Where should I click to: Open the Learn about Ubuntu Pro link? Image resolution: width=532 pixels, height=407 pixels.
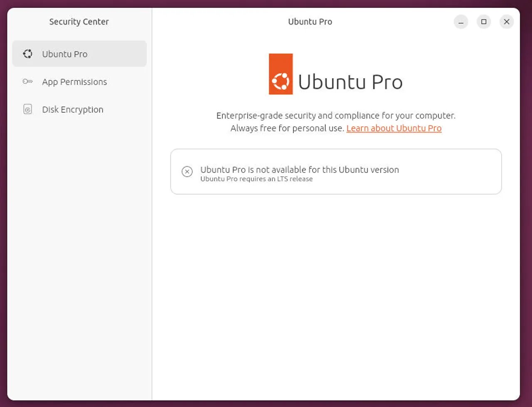click(x=394, y=128)
